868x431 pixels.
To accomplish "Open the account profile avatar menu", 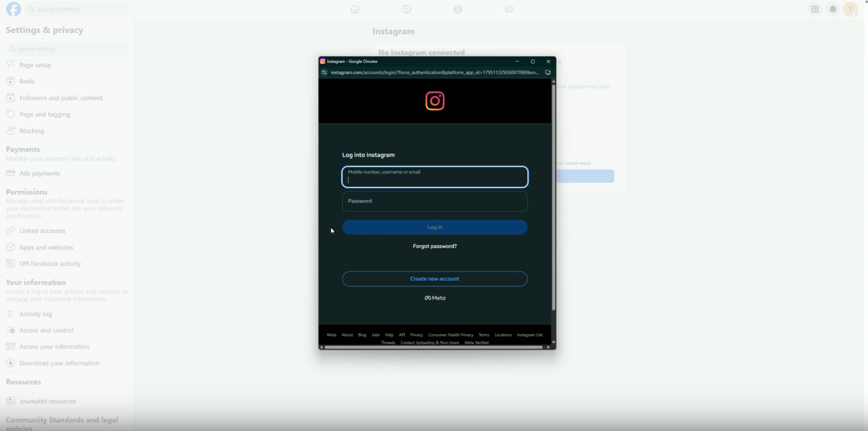I will pos(851,9).
